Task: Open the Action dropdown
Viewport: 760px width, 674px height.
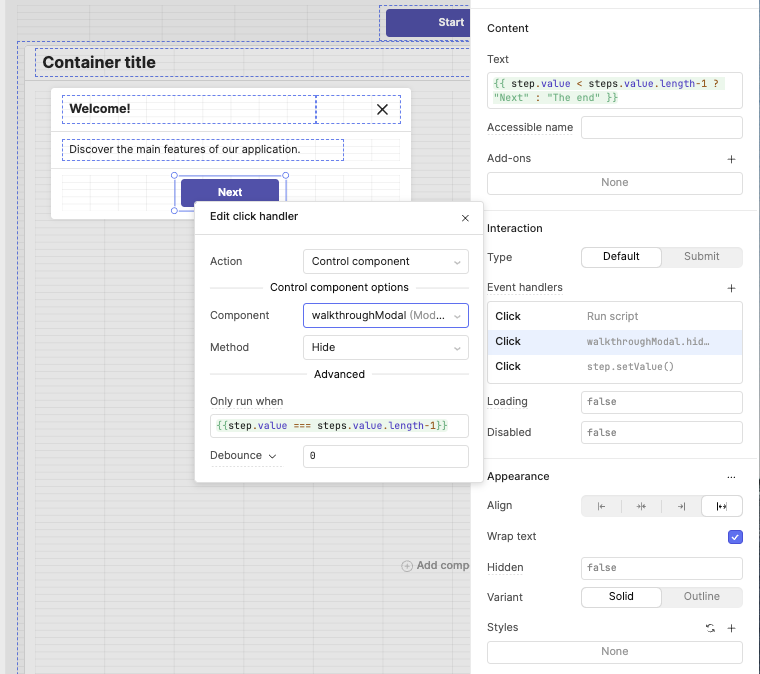Action: (385, 262)
